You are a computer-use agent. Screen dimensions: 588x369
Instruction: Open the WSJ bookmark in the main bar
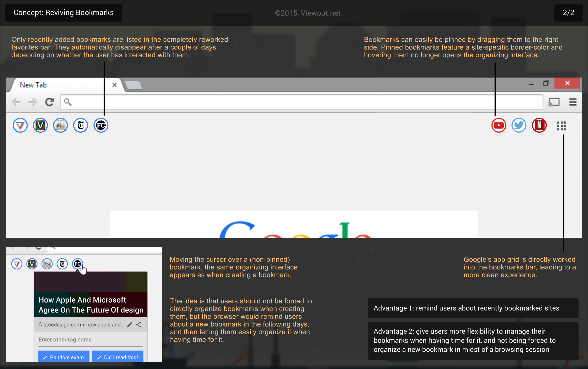[60, 125]
